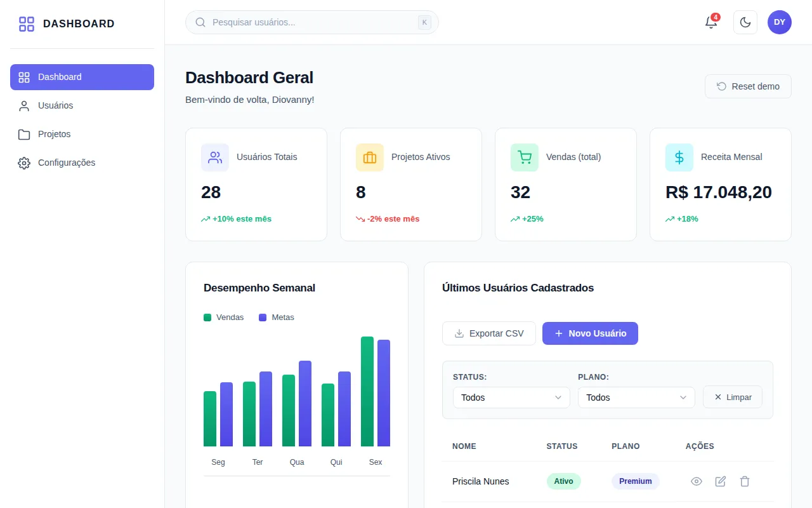View Priscila Nunes details with eye icon
This screenshot has width=812, height=508.
697,481
